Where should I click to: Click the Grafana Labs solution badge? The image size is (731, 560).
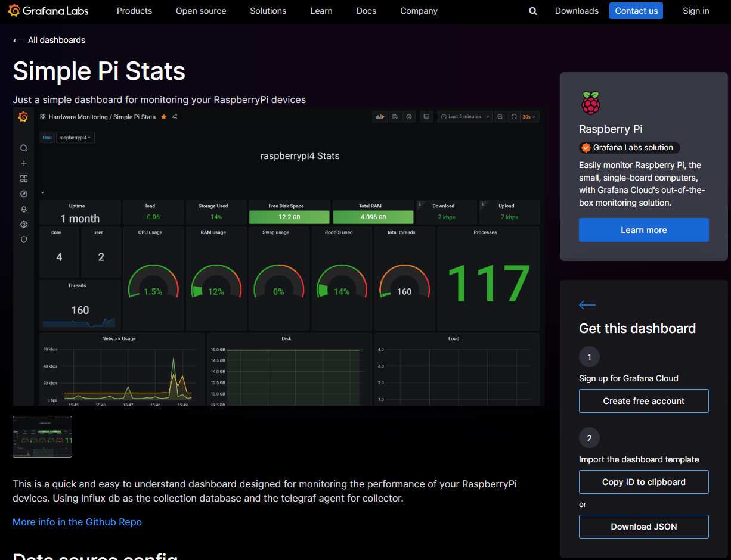tap(629, 148)
